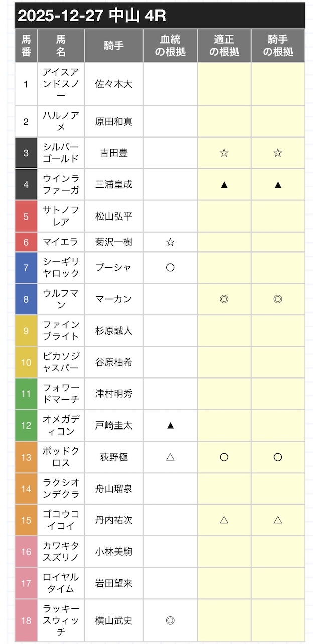The image size is (321, 644).
Task: Click the ◎ mark in ラッキースウィッチ's row
Action: (170, 620)
